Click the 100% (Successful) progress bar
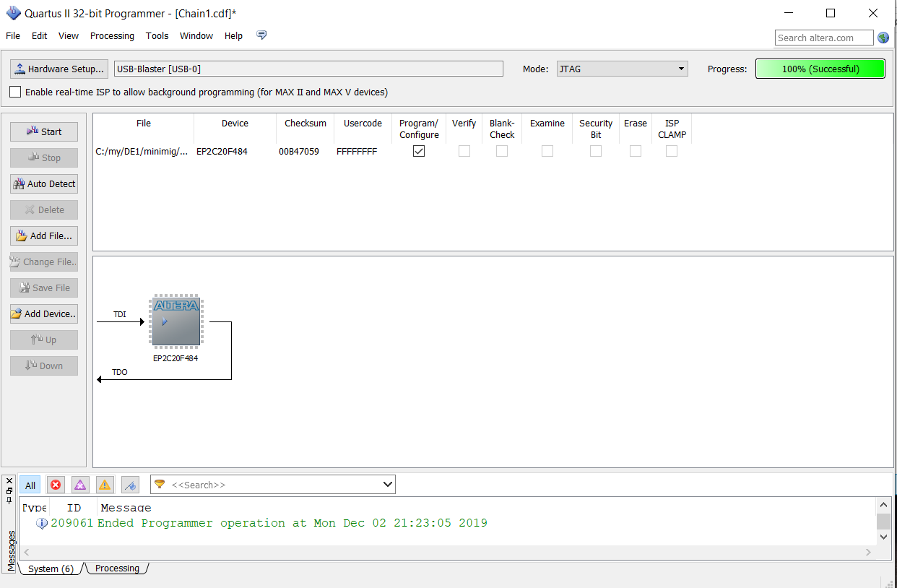The width and height of the screenshot is (897, 588). tap(820, 69)
